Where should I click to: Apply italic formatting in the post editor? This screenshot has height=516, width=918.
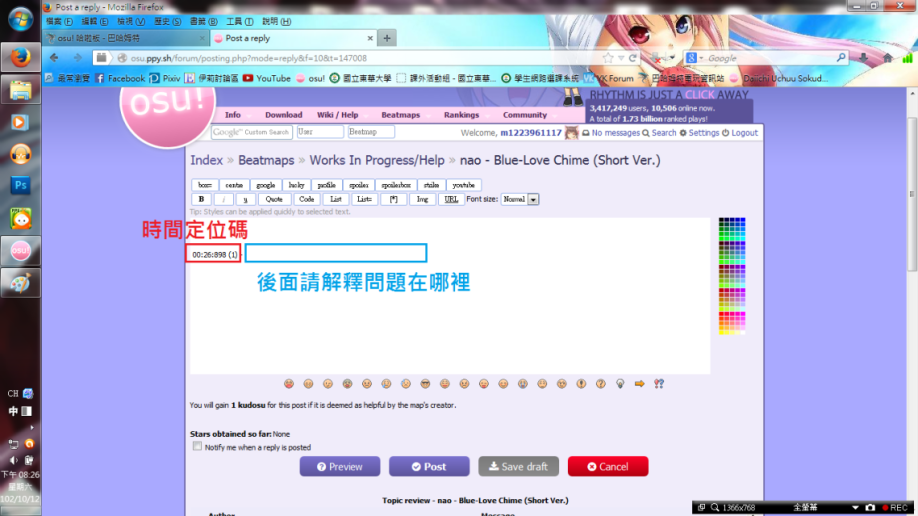(223, 199)
